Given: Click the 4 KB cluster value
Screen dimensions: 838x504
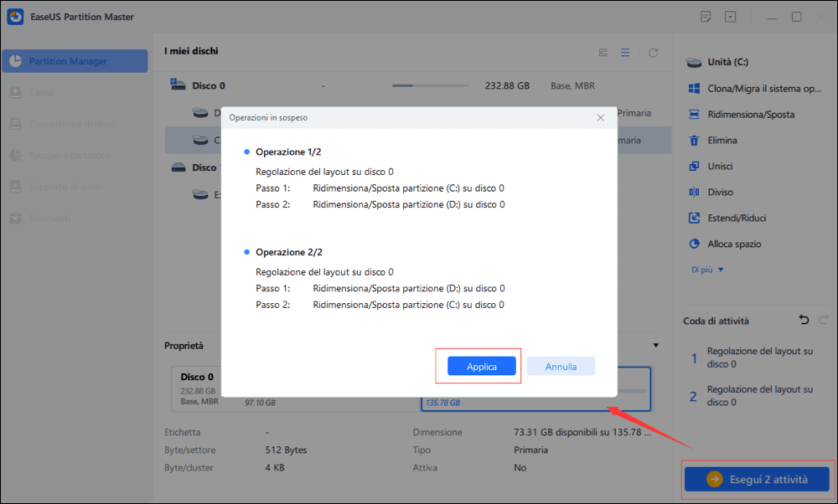Looking at the screenshot, I should pos(275,468).
